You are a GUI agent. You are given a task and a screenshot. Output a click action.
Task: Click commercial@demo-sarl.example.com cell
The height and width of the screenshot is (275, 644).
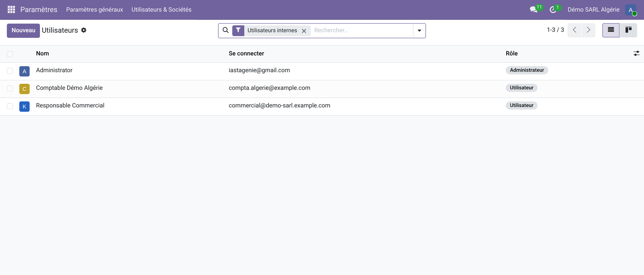pyautogui.click(x=279, y=105)
